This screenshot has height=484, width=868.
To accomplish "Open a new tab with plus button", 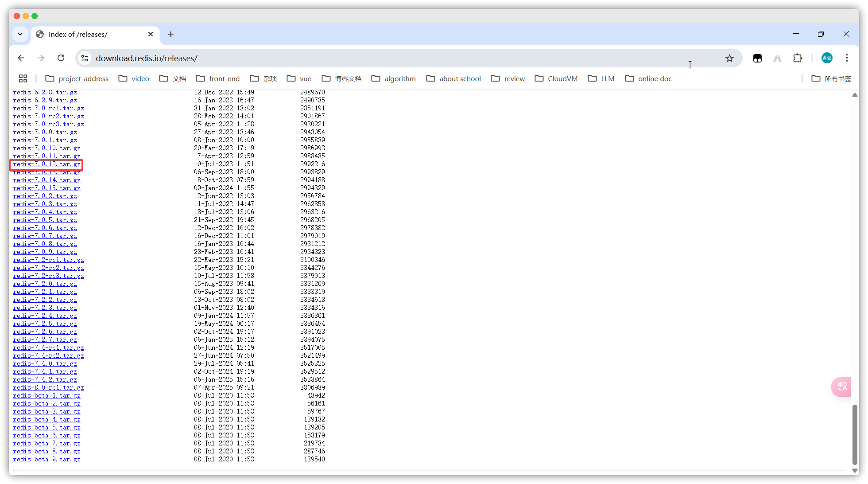I will click(x=170, y=34).
